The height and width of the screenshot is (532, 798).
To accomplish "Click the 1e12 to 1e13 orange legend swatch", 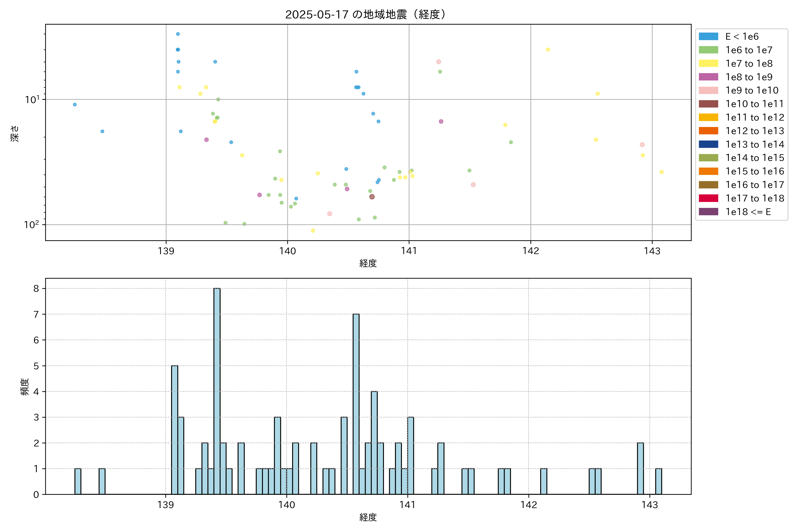I will coord(708,131).
